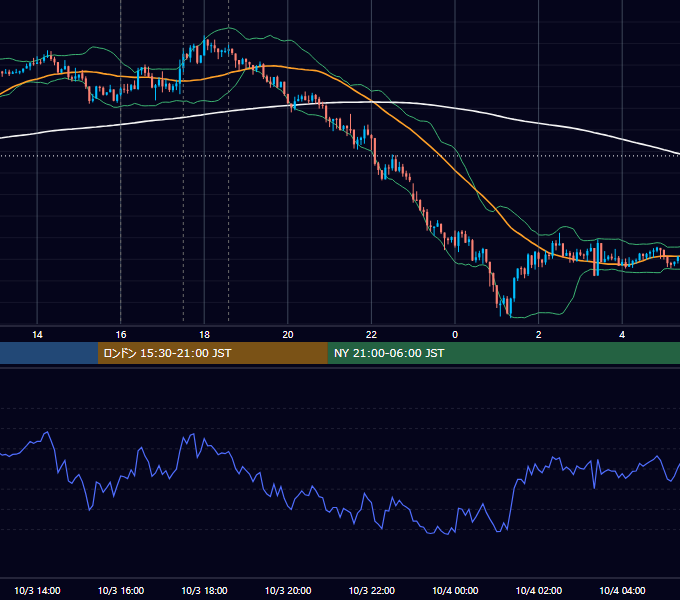This screenshot has height=600, width=680.
Task: Click the price axis label 0
Action: pos(455,335)
